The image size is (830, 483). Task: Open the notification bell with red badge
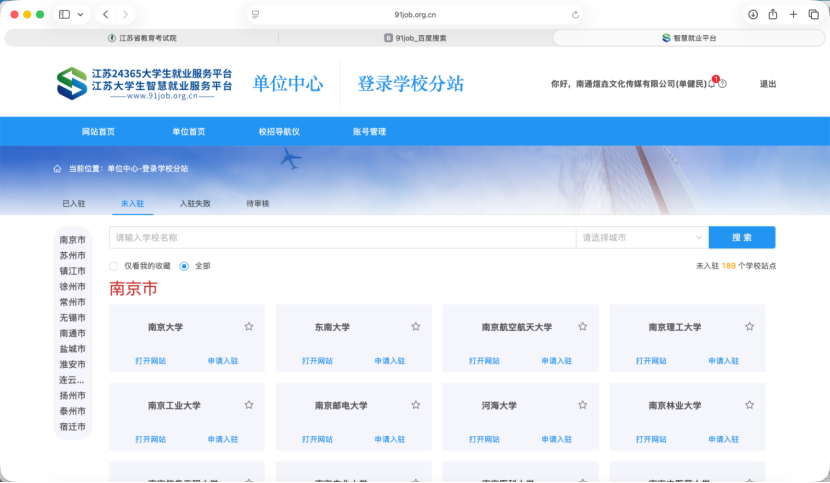point(712,83)
